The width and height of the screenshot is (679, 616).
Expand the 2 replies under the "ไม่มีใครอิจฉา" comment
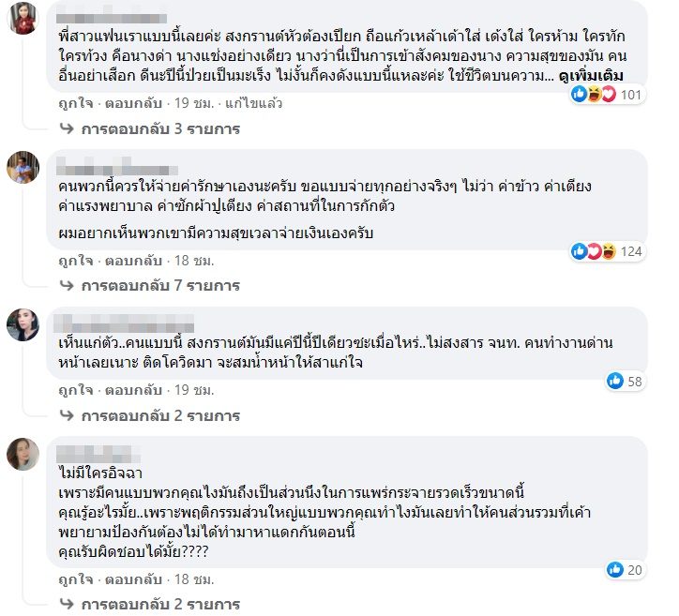[x=147, y=601]
